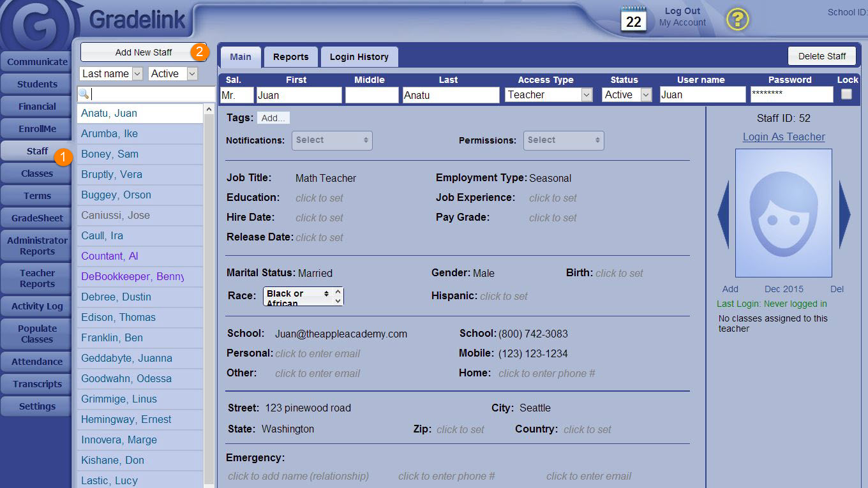Click the Mobile number (123) 123-1234
The height and width of the screenshot is (488, 868).
click(533, 353)
